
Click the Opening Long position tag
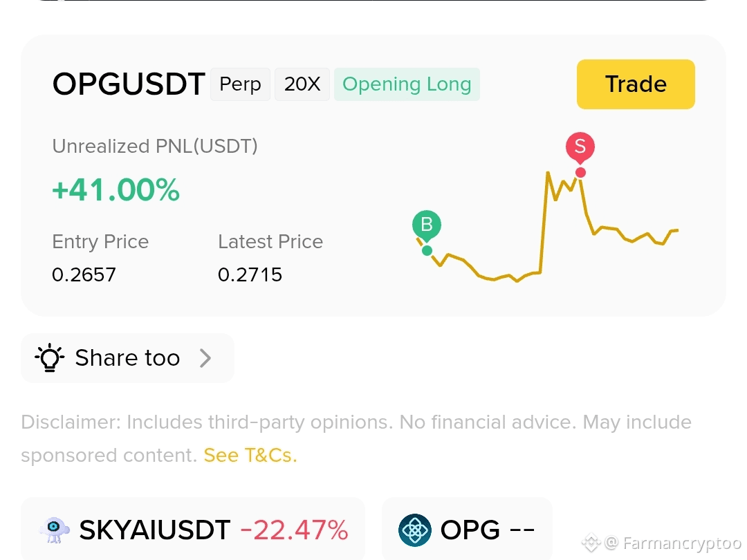(407, 84)
